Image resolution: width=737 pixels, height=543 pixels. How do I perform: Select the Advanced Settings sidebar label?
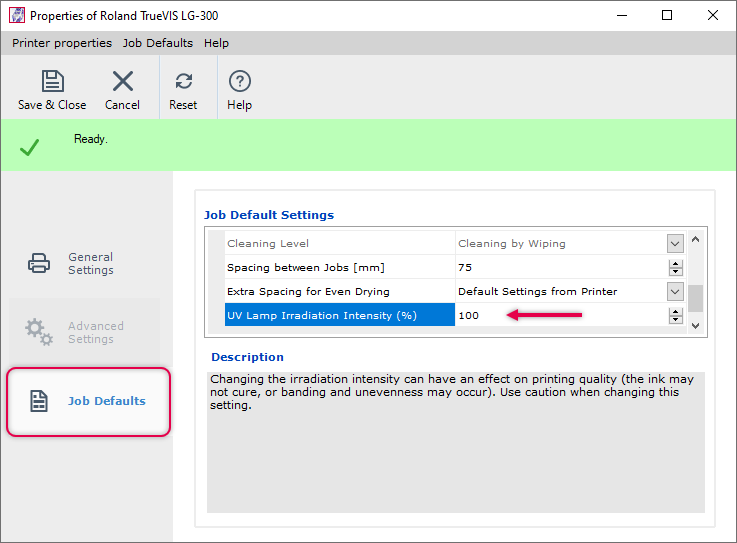pos(96,332)
